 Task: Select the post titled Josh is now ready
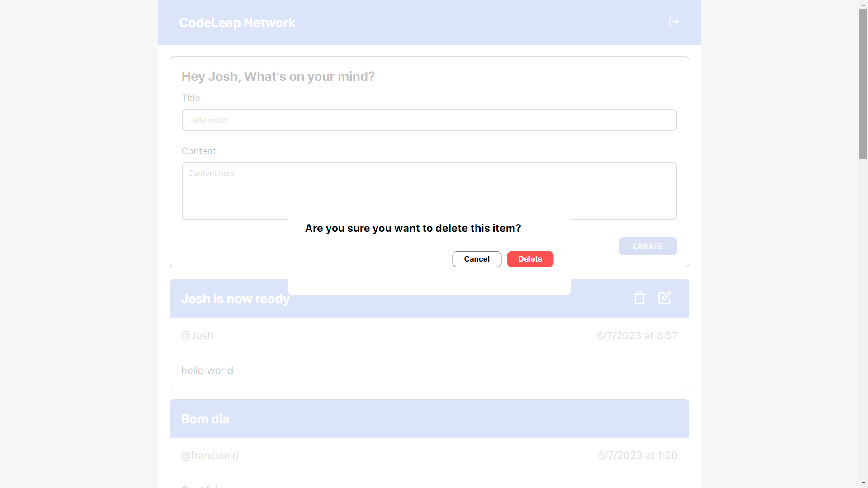[235, 298]
